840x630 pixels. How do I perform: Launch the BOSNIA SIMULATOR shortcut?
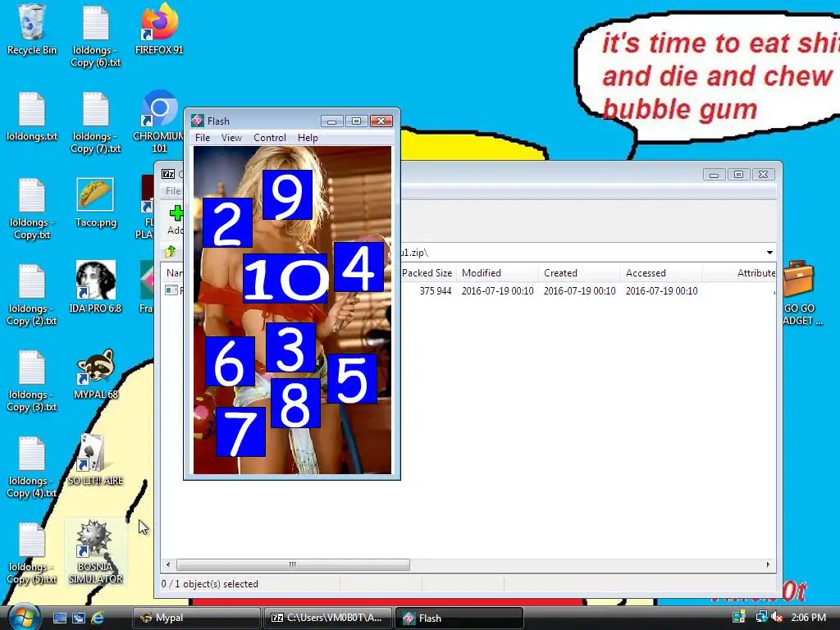coord(95,552)
